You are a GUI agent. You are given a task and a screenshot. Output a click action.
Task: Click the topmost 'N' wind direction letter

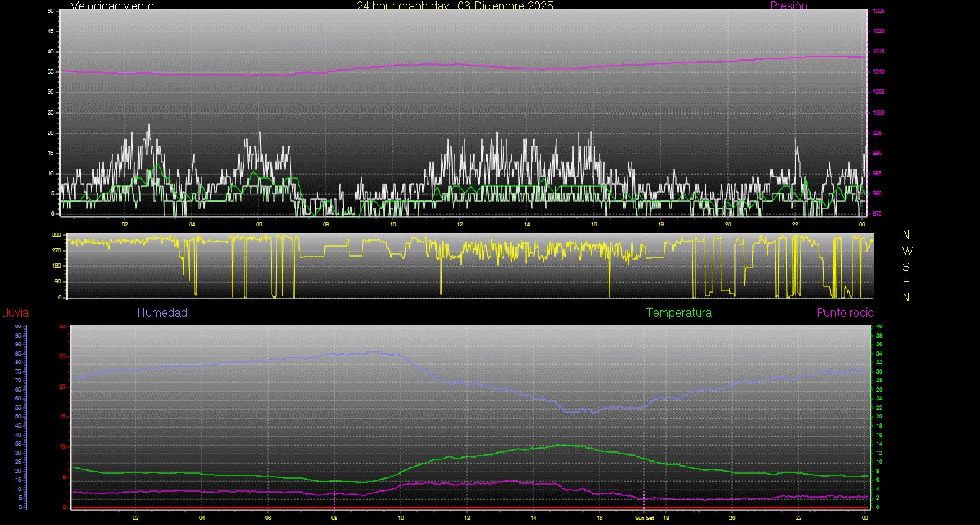point(906,235)
